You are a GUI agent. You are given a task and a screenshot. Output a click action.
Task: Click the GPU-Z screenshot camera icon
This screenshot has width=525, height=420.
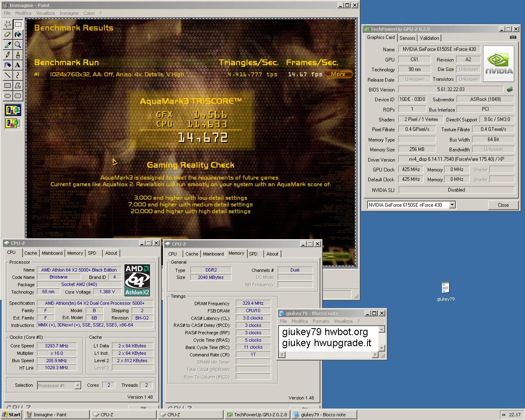click(513, 37)
